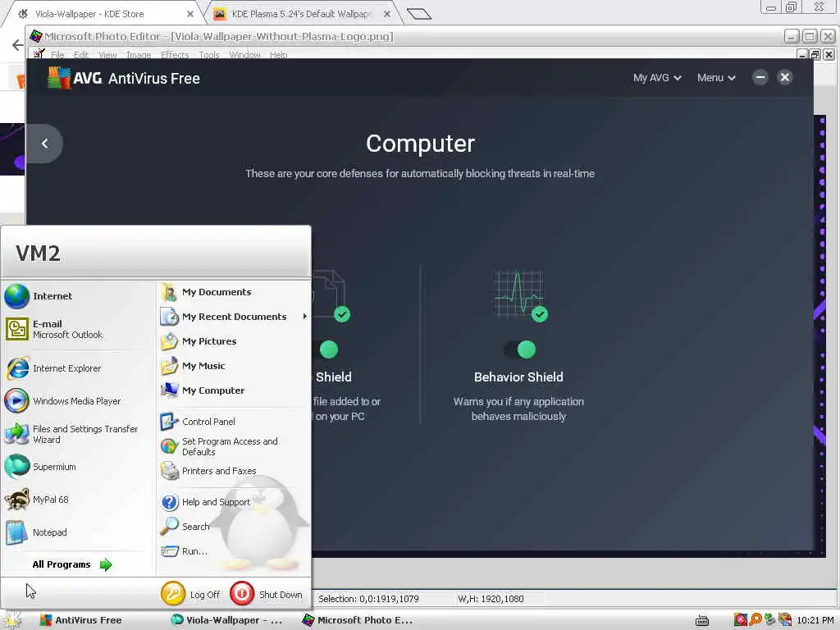This screenshot has width=840, height=630.
Task: Click the on-screen keyboard tray icon
Action: pos(702,620)
